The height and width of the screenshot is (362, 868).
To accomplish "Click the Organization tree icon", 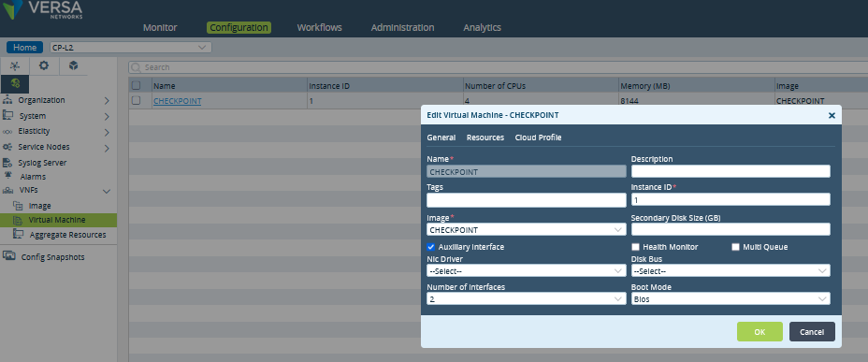I will click(x=7, y=100).
